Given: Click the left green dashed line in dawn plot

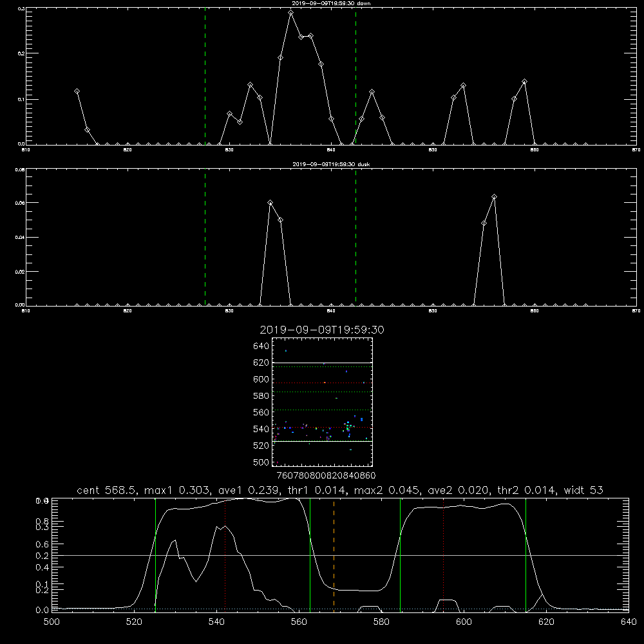Looking at the screenshot, I should coord(205,76).
